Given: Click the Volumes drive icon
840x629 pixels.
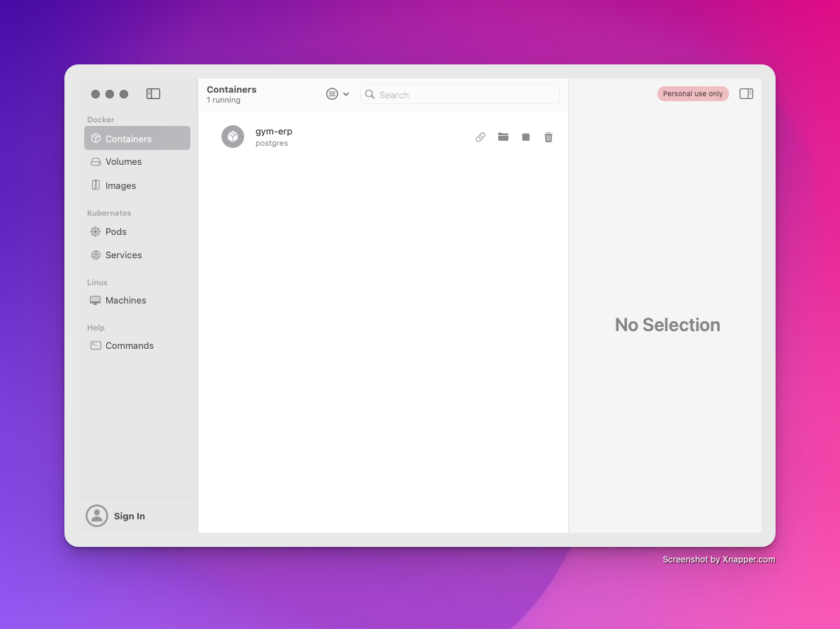Looking at the screenshot, I should (x=96, y=162).
